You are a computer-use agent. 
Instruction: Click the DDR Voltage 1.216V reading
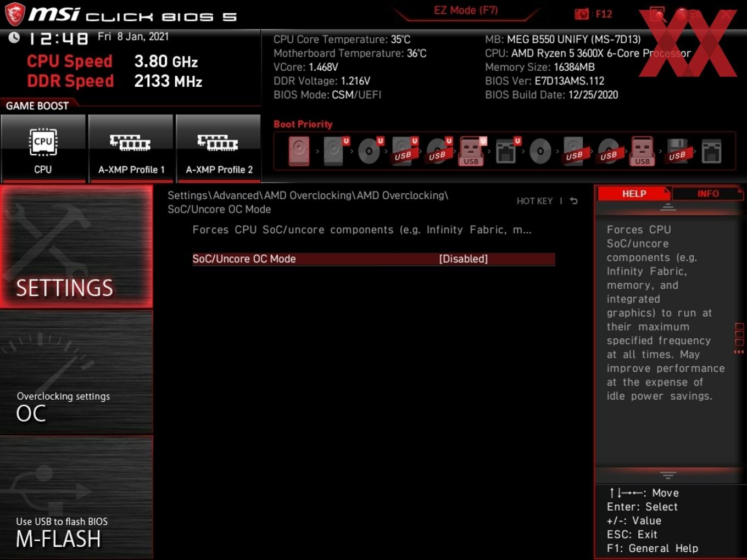[x=322, y=81]
